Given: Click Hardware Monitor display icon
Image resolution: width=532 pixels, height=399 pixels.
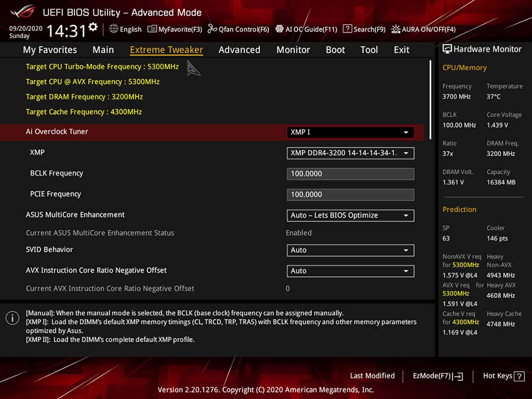Looking at the screenshot, I should click(x=447, y=49).
